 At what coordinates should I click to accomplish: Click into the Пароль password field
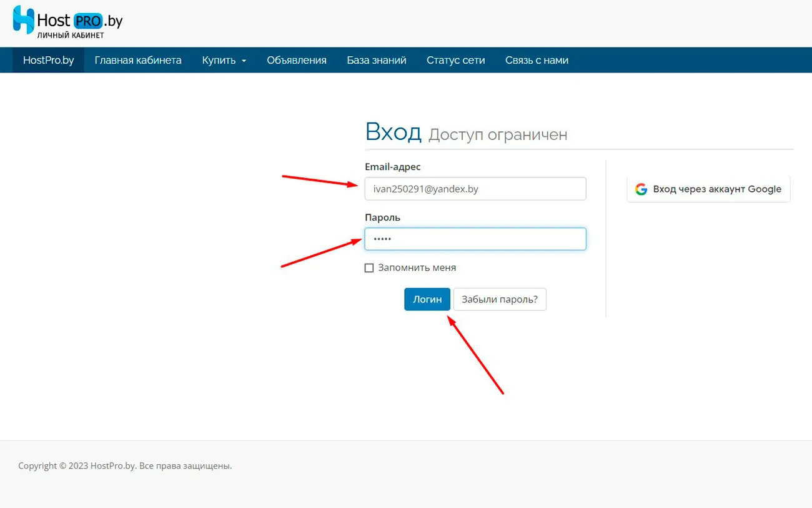pyautogui.click(x=475, y=239)
